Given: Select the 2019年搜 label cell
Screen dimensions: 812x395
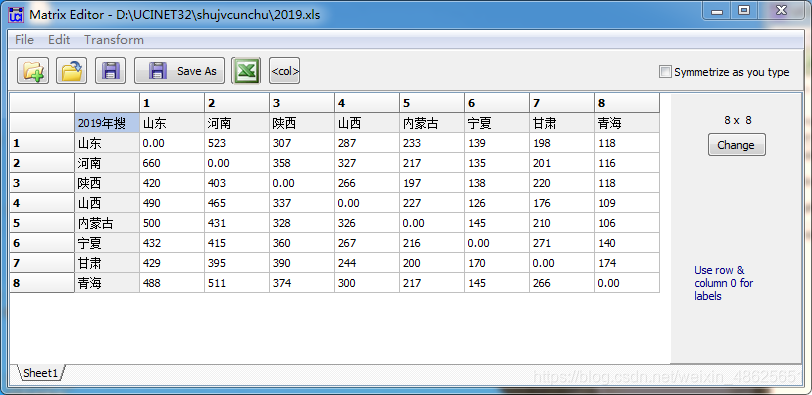Looking at the screenshot, I should click(x=107, y=123).
